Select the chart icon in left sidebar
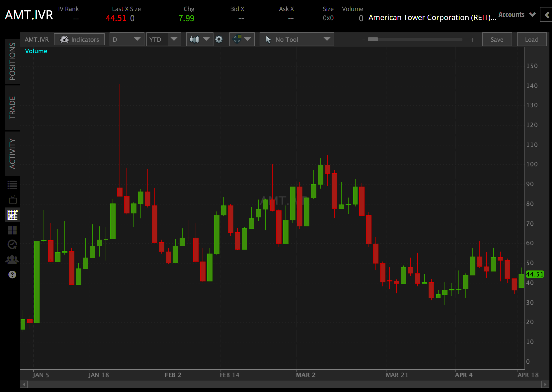The height and width of the screenshot is (392, 552). tap(12, 215)
